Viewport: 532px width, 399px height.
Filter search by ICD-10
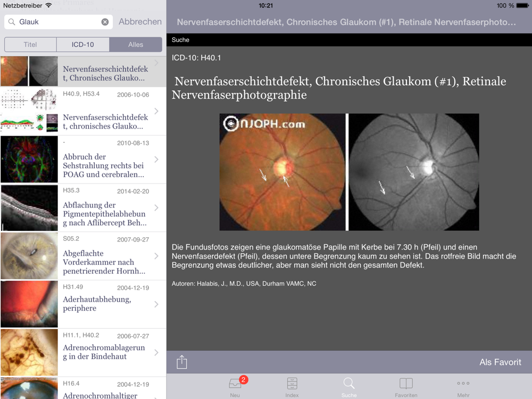coord(83,45)
